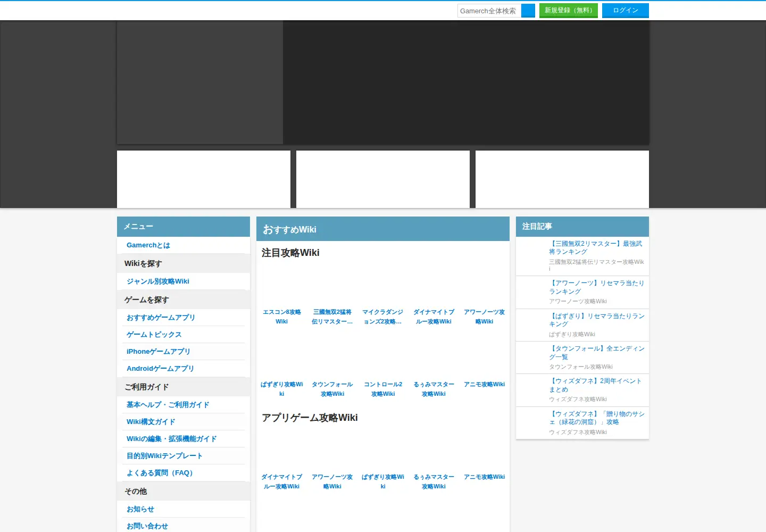Open アニモ攻略Wiki under アプリゲーム攻略Wiki
Viewport: 766px width, 532px height.
484,477
